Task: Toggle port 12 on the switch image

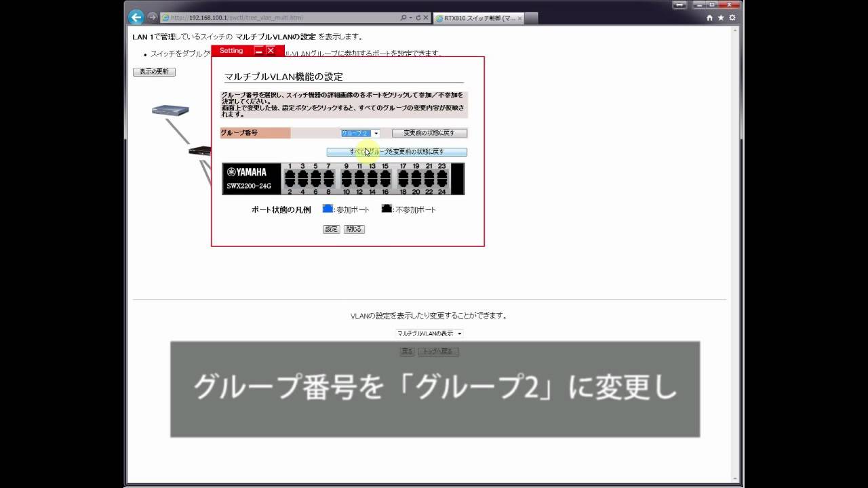Action: tap(359, 183)
